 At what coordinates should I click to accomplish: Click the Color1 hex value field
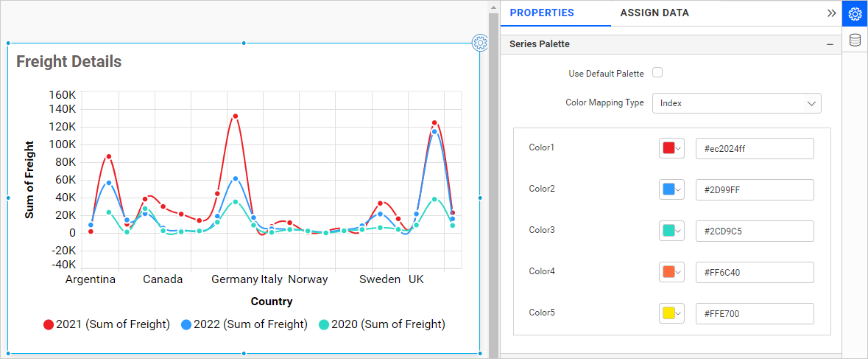[x=754, y=148]
